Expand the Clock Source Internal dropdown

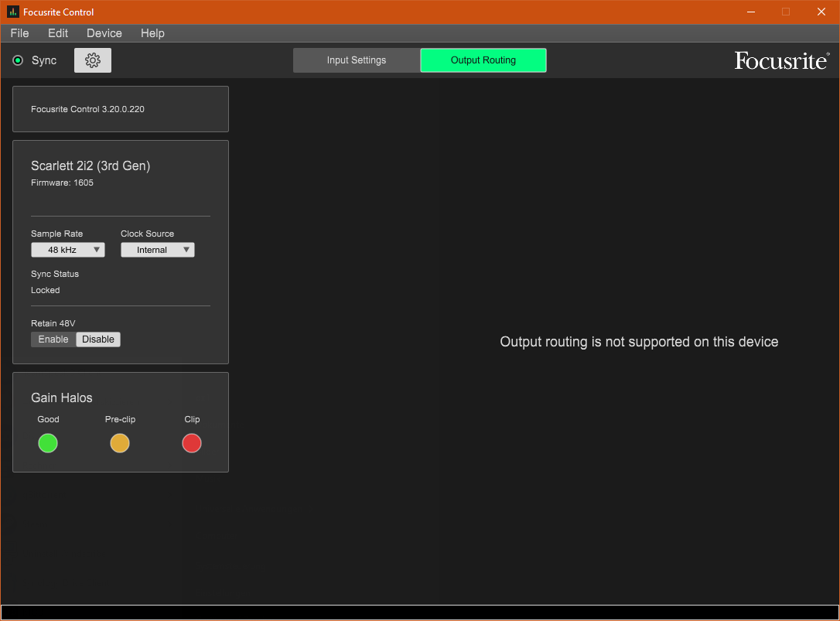pyautogui.click(x=158, y=250)
